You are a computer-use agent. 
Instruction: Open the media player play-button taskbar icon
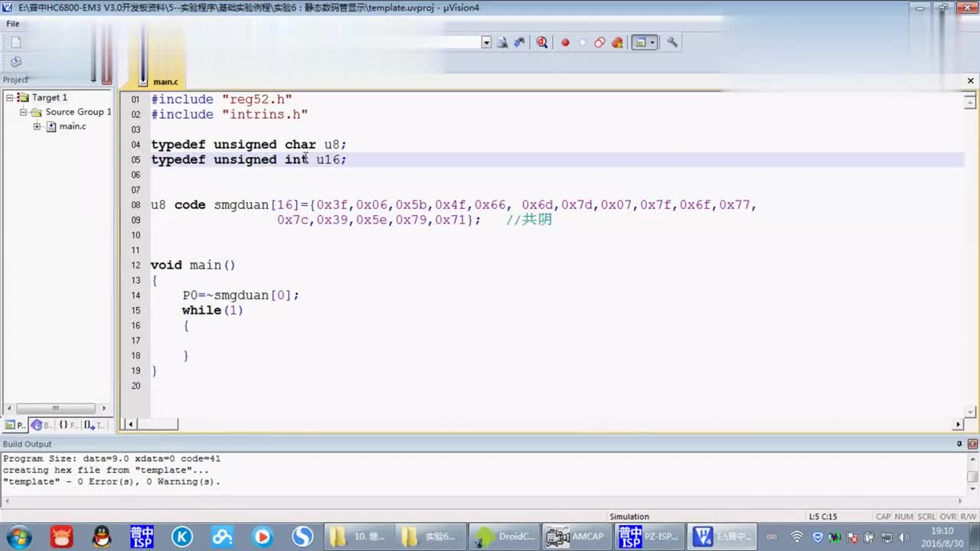[x=262, y=536]
